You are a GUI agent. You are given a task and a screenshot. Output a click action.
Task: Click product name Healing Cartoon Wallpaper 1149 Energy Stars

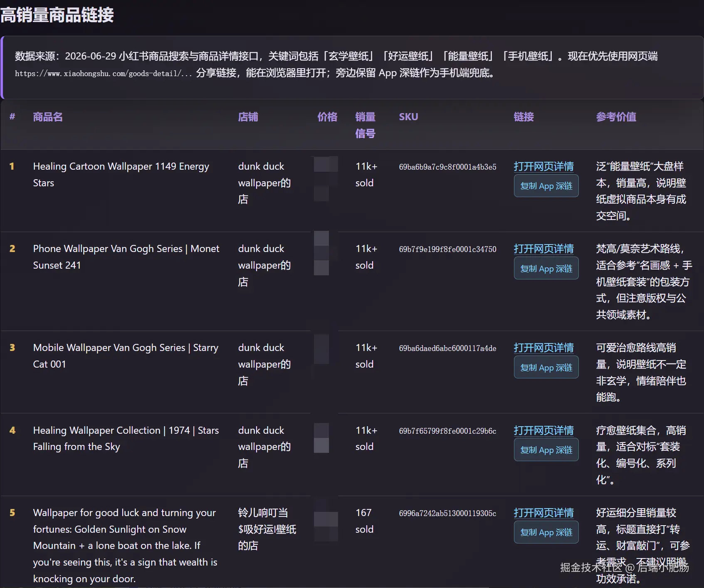point(121,175)
